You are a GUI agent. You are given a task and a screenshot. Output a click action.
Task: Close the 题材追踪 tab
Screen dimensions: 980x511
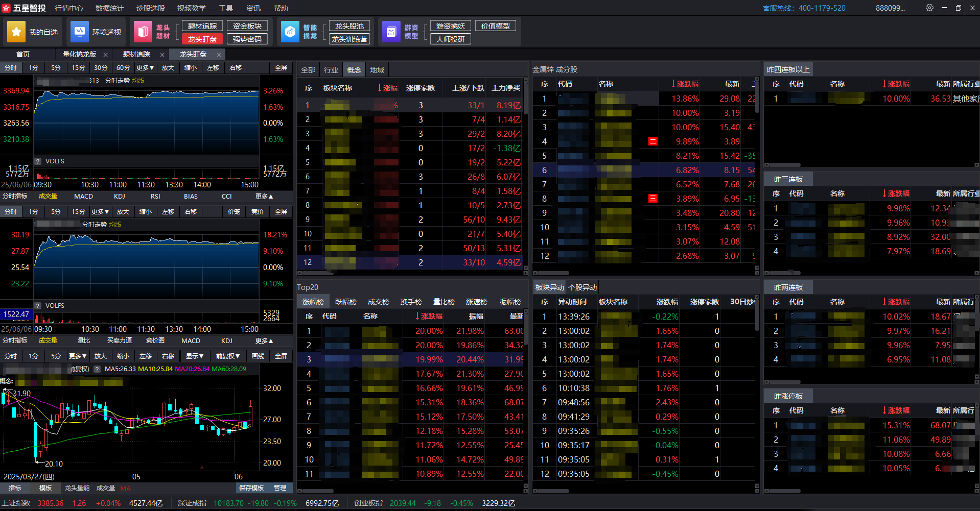click(x=162, y=55)
